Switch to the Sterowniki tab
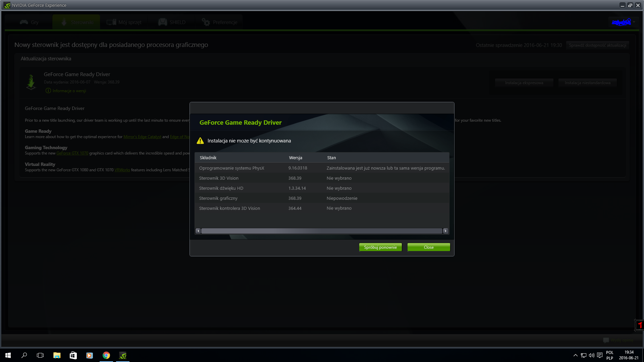The image size is (644, 362). tap(76, 22)
